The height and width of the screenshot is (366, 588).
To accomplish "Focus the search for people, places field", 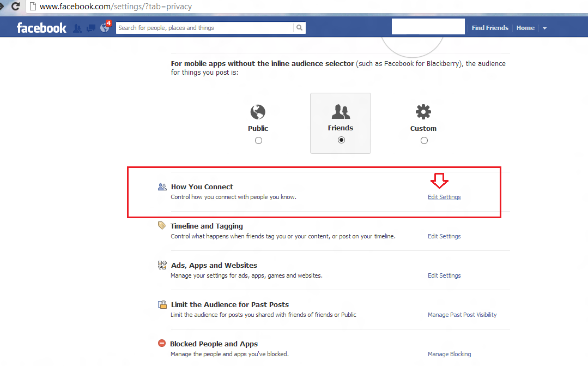I will tap(205, 28).
